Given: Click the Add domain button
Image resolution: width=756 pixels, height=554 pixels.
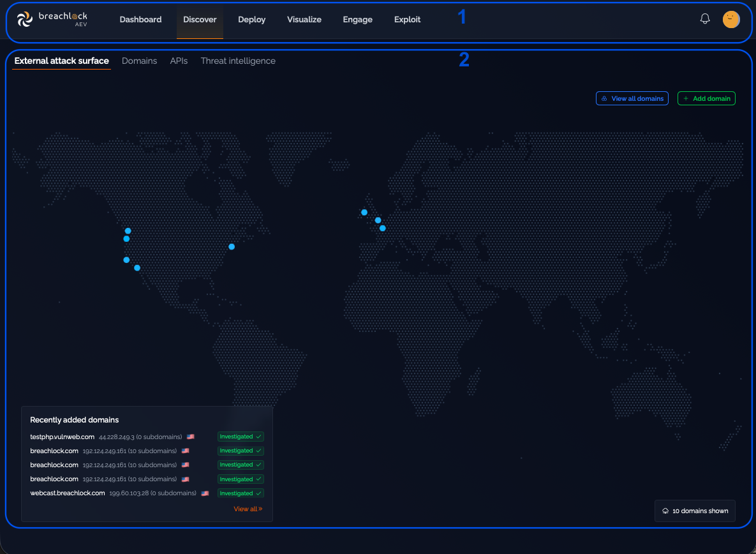Looking at the screenshot, I should 706,98.
